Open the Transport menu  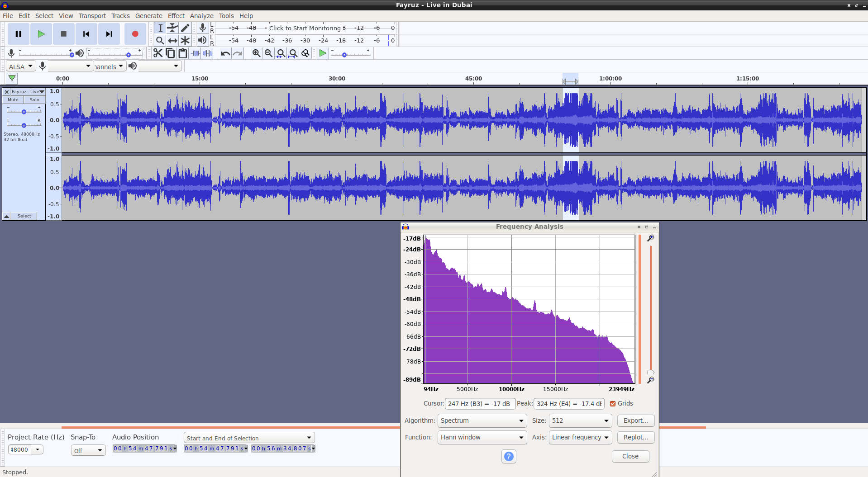[x=92, y=16]
